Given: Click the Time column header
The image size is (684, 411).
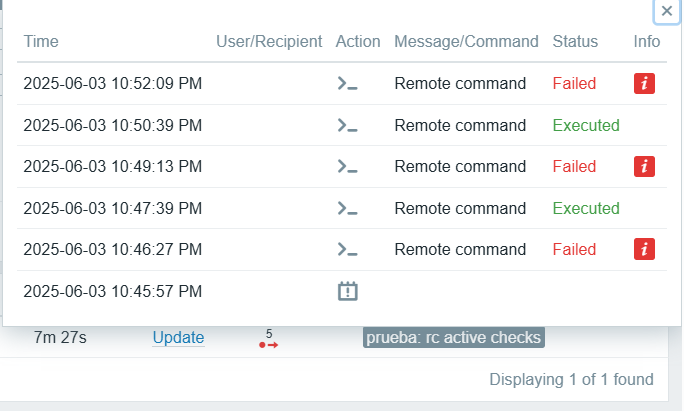Looking at the screenshot, I should pyautogui.click(x=41, y=42).
